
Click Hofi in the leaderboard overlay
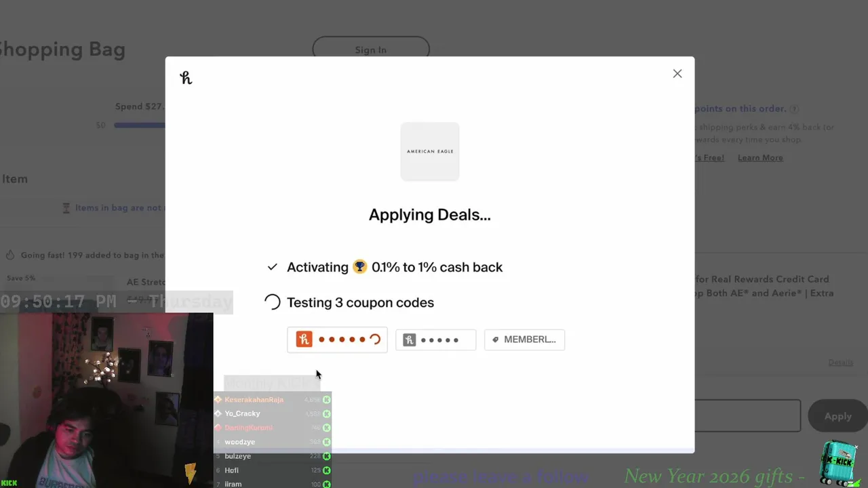[x=231, y=470]
